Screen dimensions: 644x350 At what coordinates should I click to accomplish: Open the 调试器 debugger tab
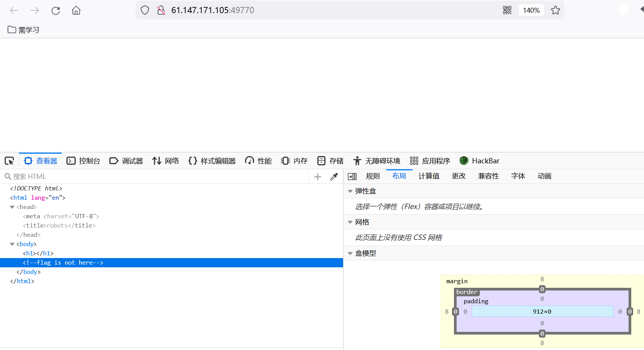(x=126, y=161)
